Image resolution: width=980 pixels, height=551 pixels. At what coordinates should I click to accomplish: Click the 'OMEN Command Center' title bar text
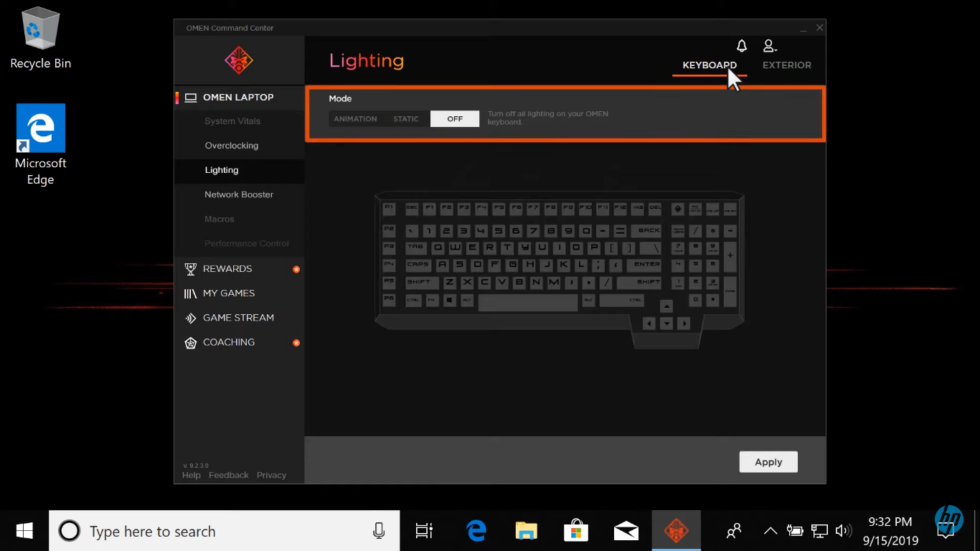230,28
